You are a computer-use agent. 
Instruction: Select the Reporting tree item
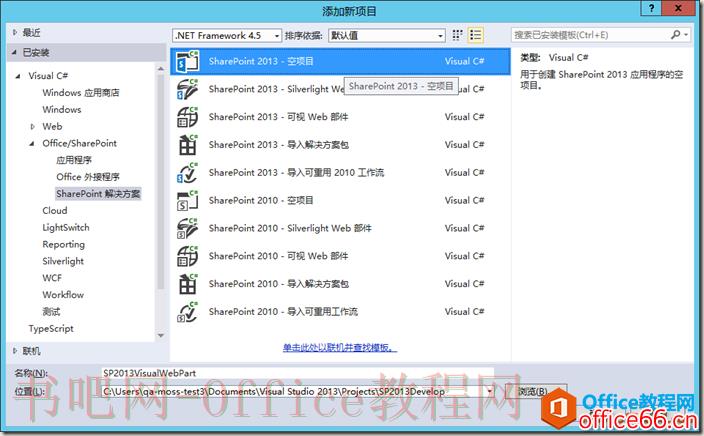click(x=64, y=244)
